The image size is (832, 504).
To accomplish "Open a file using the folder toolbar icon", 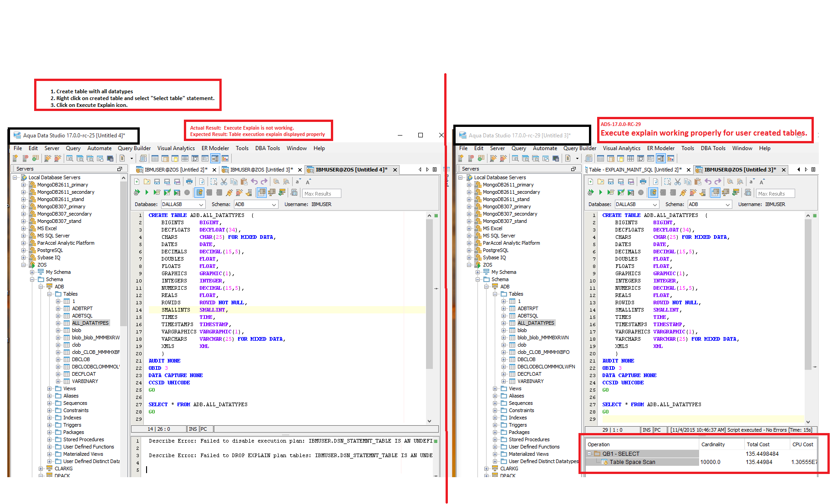I will [x=147, y=181].
